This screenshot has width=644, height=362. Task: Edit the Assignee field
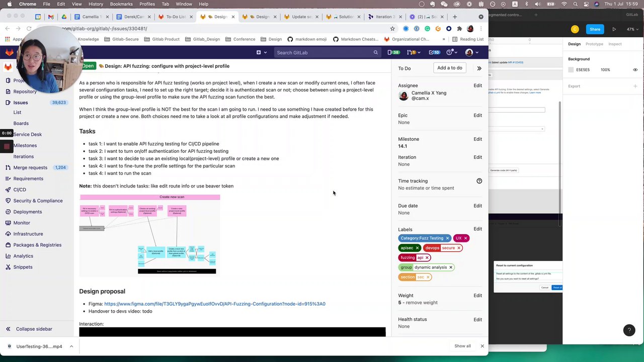pyautogui.click(x=477, y=85)
